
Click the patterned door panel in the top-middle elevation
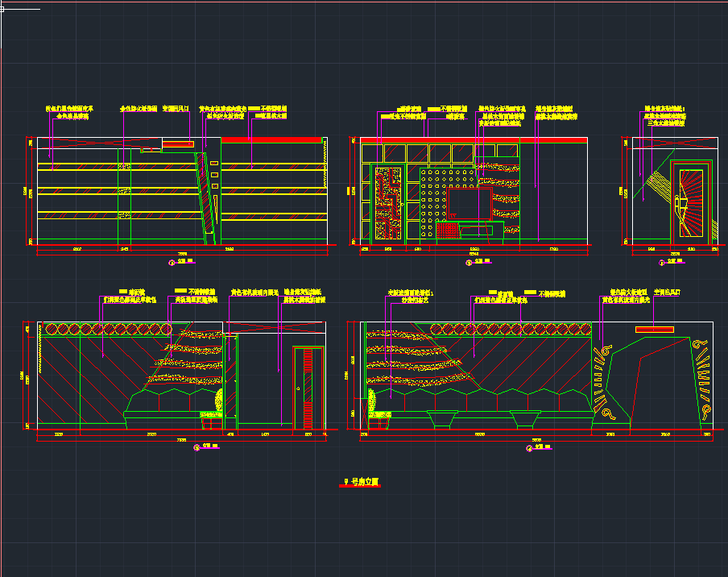pyautogui.click(x=388, y=202)
